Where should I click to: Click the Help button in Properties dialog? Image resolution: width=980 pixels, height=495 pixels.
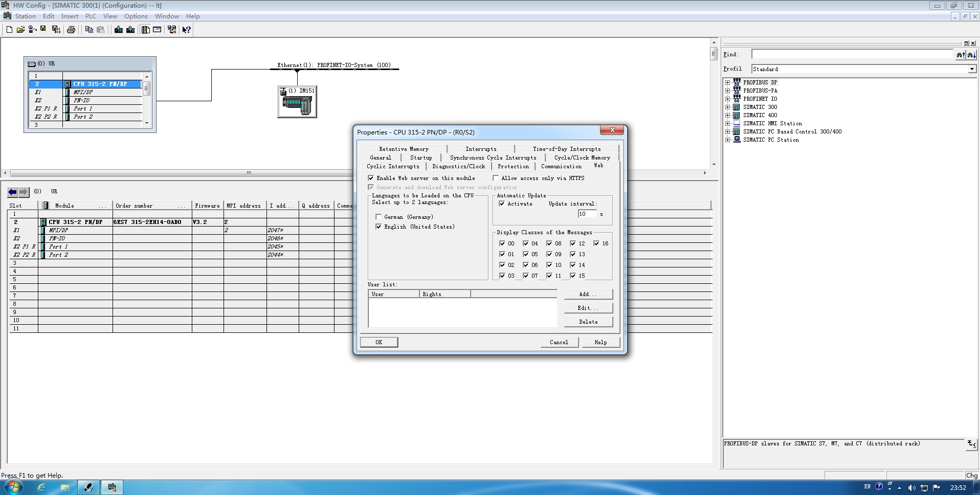[x=601, y=342]
